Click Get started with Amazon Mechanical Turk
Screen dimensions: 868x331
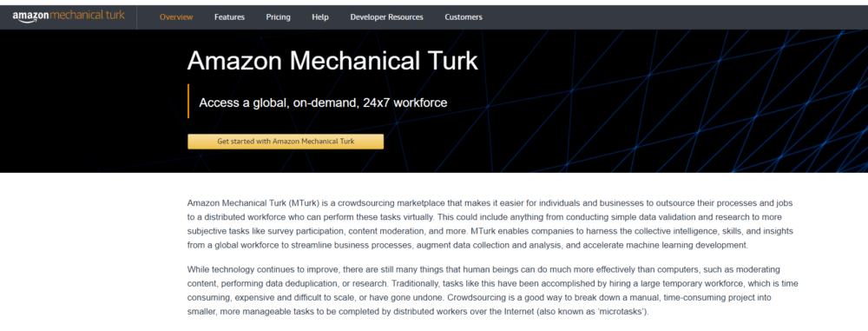[286, 142]
